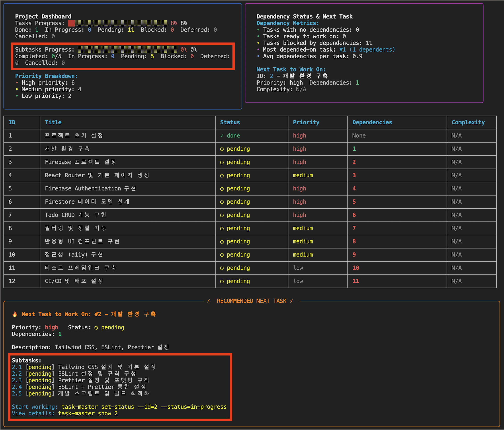Click the Dependencies column header

pyautogui.click(x=372, y=122)
